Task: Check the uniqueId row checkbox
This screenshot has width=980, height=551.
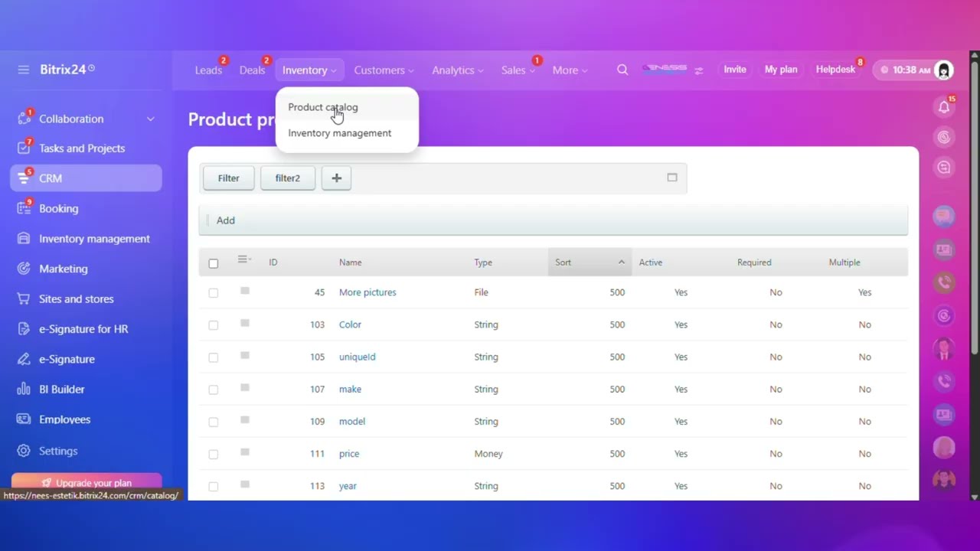Action: click(214, 357)
